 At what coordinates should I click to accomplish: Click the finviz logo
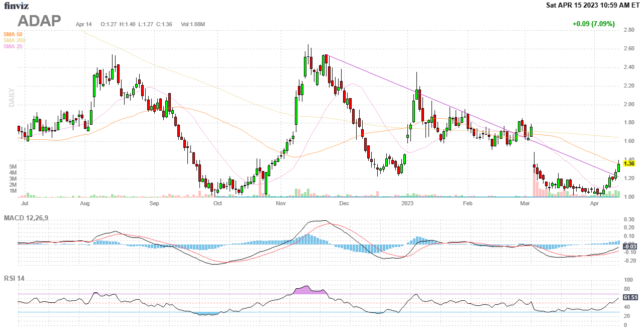click(x=17, y=6)
